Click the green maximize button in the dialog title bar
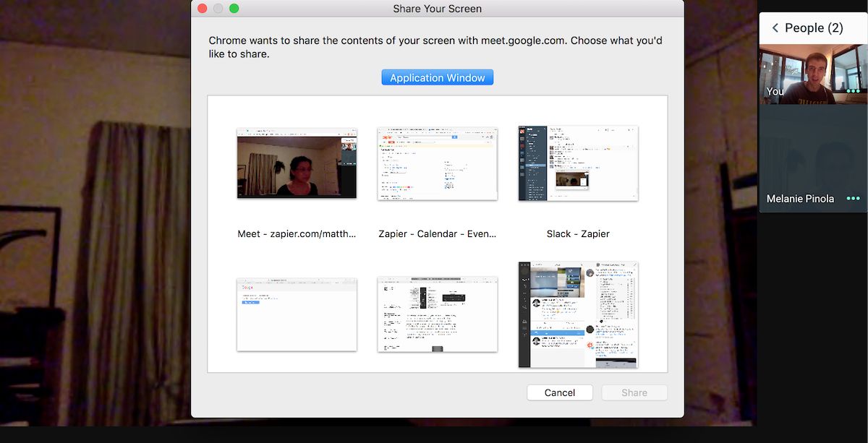 click(x=234, y=9)
